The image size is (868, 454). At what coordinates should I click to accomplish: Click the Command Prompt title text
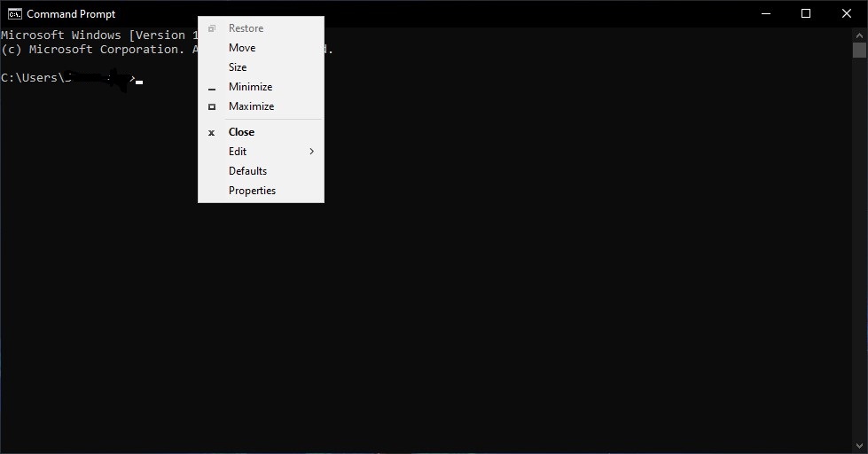pos(71,14)
